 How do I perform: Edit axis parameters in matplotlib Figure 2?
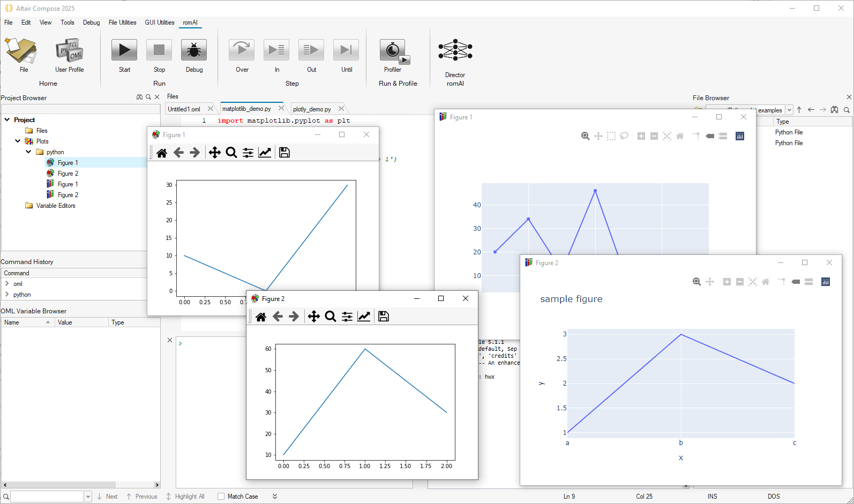coord(364,317)
